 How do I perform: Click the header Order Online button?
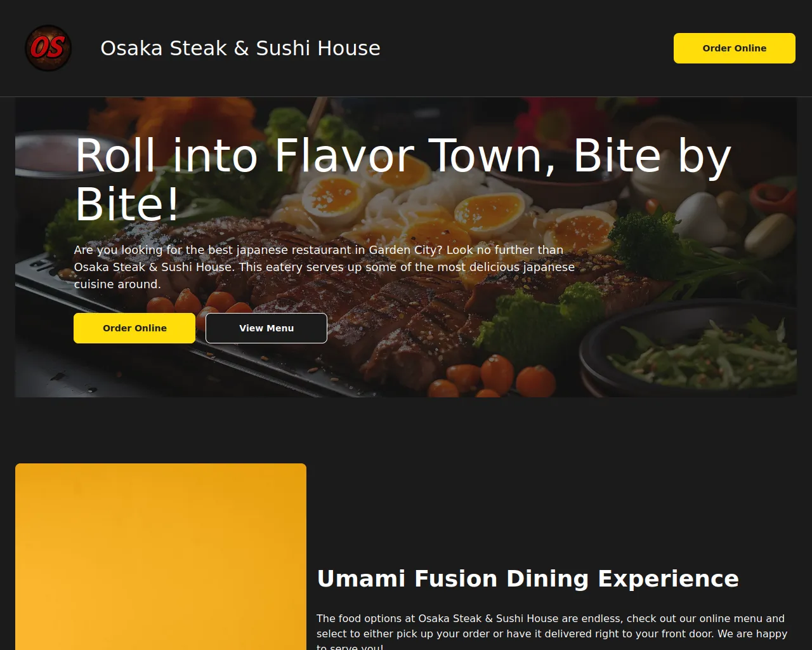tap(735, 48)
